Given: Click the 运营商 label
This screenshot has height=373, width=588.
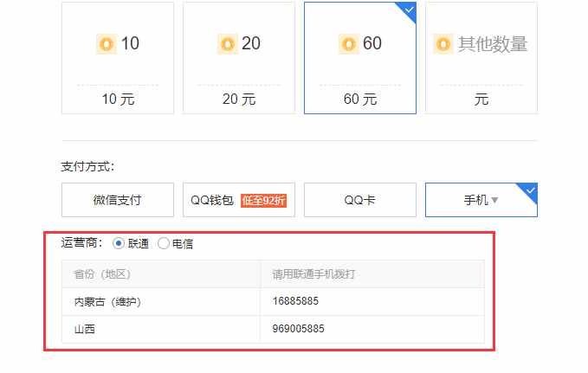Looking at the screenshot, I should [81, 243].
